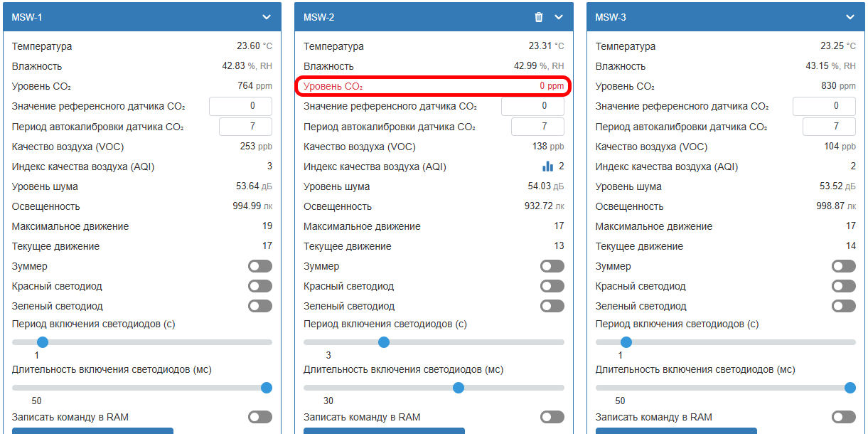Viewport: 868px width, 434px height.
Task: Click the red Уровень CO₂ label in MSW-2
Action: (x=333, y=86)
